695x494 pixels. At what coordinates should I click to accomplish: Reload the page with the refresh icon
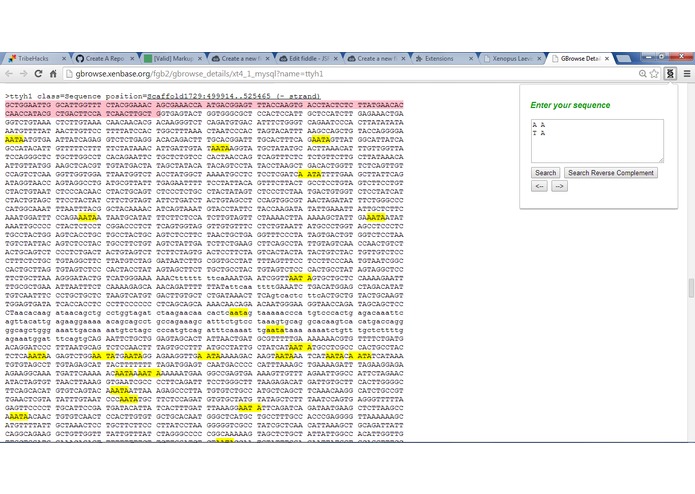click(x=38, y=74)
